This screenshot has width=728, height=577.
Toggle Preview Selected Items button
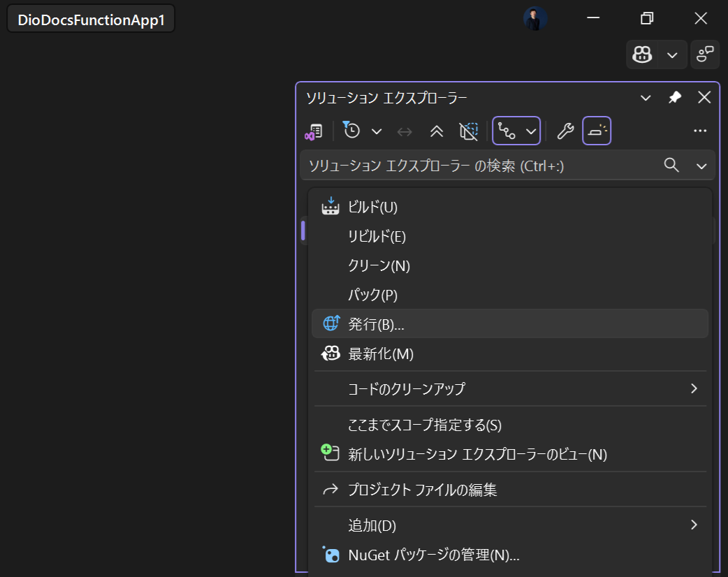(597, 131)
